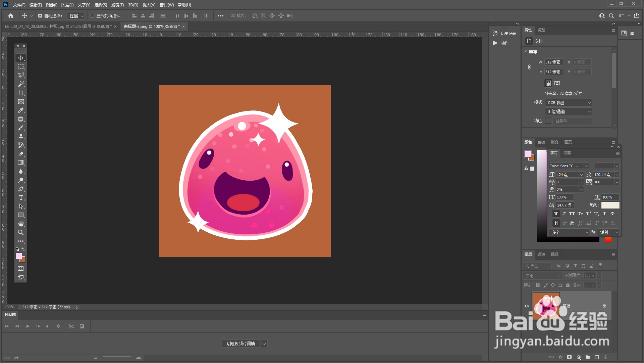
Task: Click the Pen tool
Action: pyautogui.click(x=21, y=189)
